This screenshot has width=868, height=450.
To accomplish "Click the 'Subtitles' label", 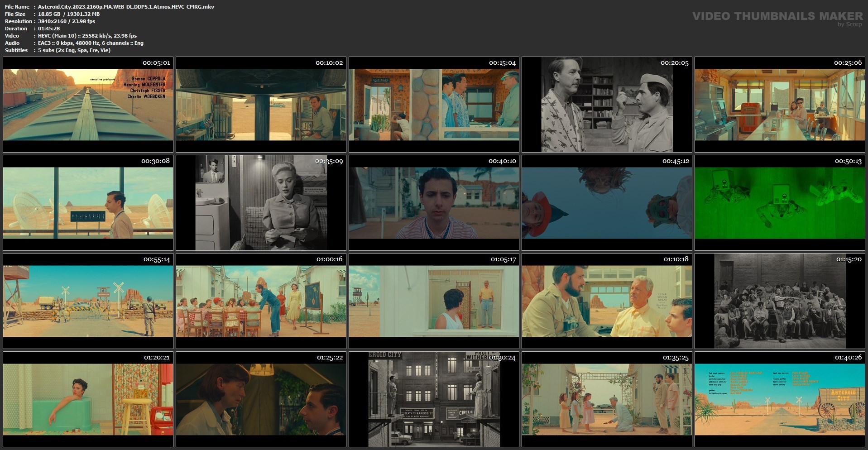I will [x=16, y=50].
